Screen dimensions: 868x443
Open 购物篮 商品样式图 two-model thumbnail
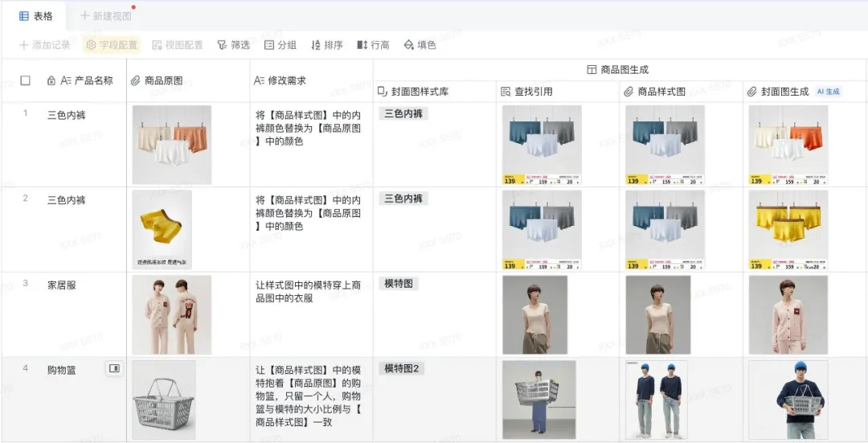(657, 400)
